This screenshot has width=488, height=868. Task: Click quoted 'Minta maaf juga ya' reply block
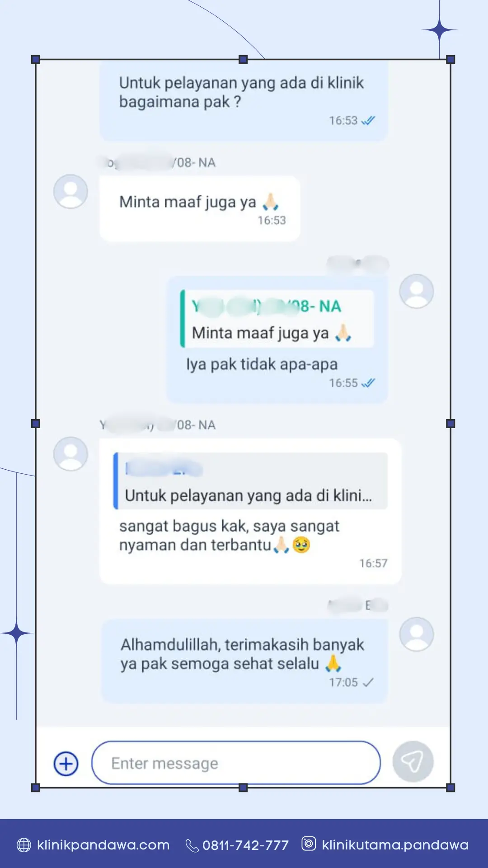[277, 319]
